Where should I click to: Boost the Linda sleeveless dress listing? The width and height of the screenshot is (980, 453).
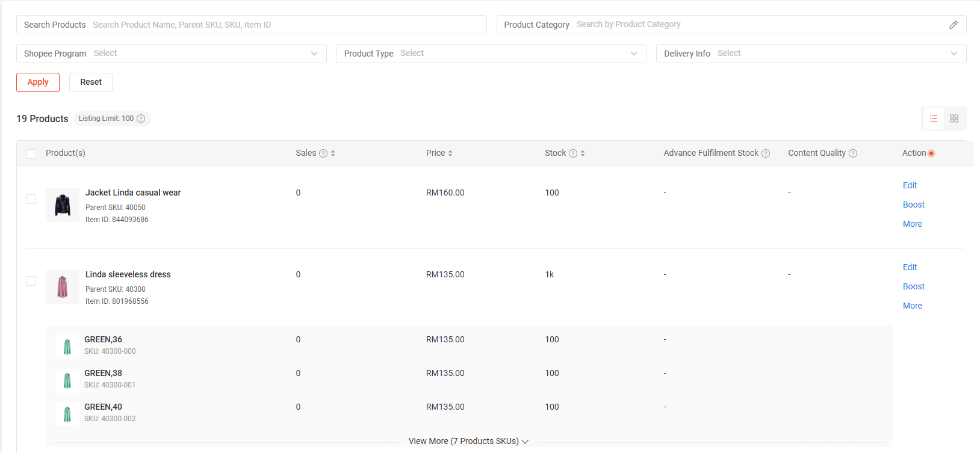[x=913, y=286]
